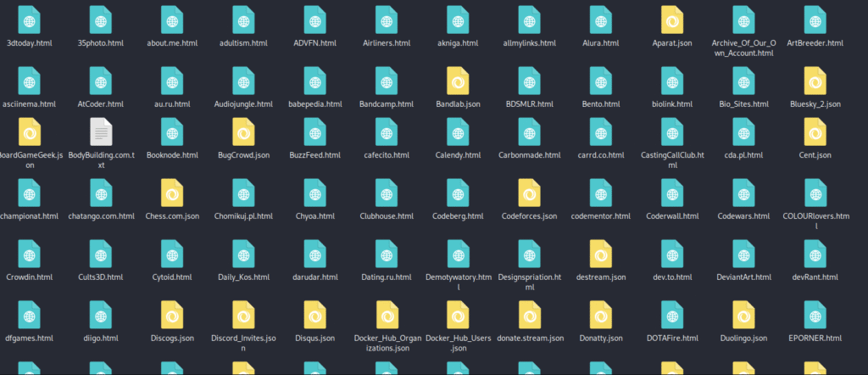Screen dimensions: 868x375
Task: Click the Cent.json file icon
Action: (815, 132)
